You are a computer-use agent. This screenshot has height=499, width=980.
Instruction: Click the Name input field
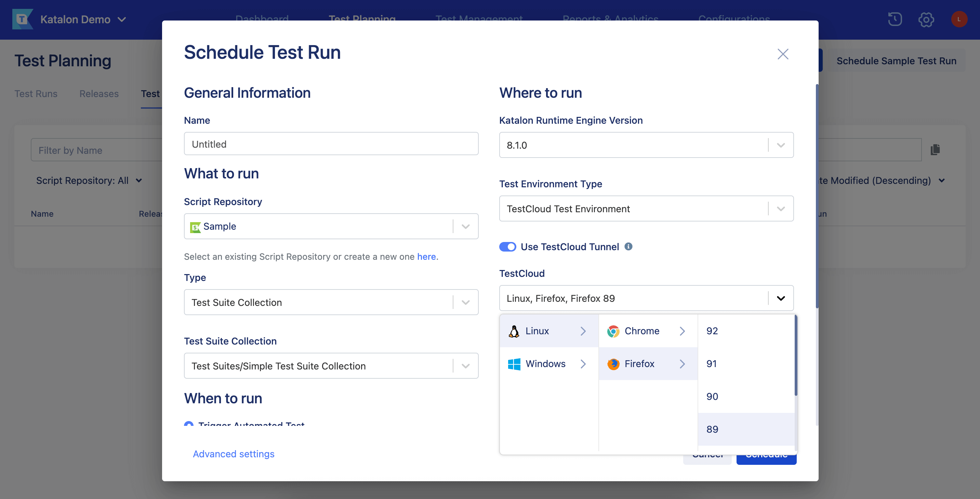pos(331,144)
